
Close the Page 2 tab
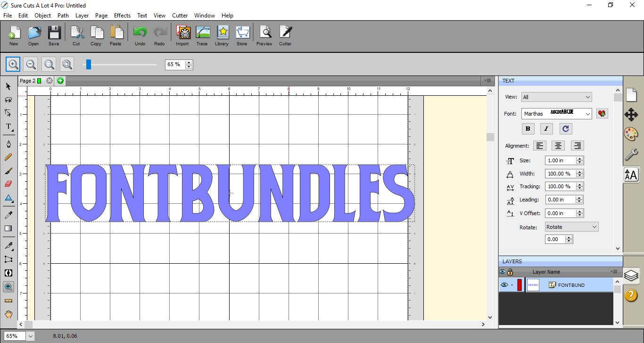coord(50,81)
